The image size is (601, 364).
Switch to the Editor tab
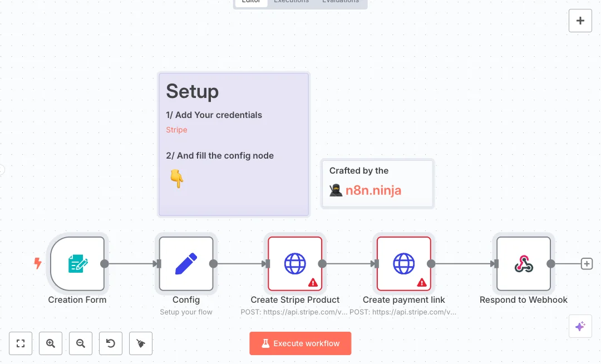tap(251, 2)
